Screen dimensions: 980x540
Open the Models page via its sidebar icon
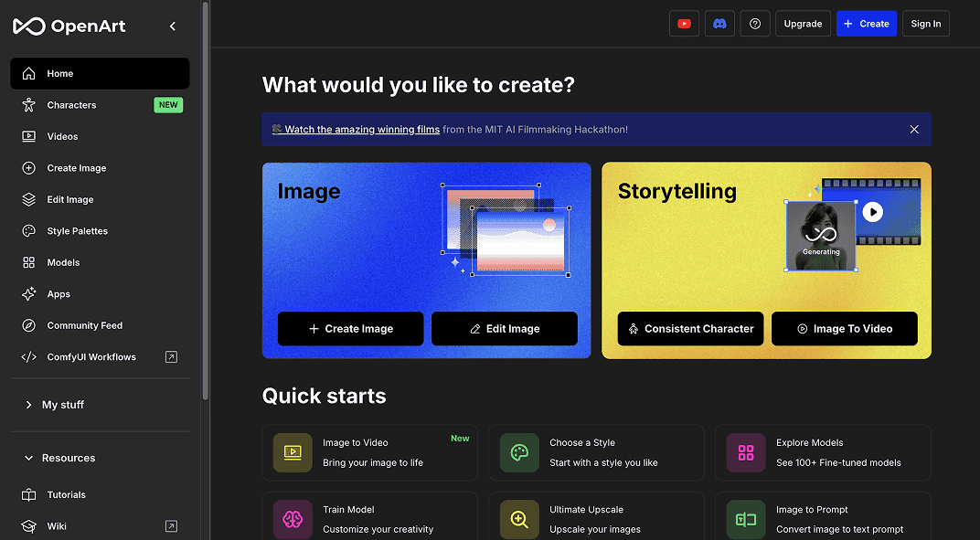28,262
